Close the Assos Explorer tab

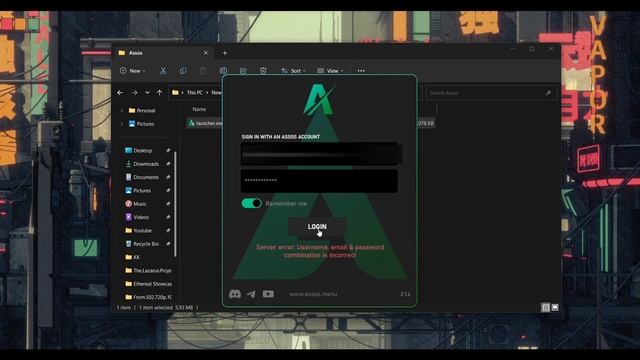pyautogui.click(x=206, y=53)
